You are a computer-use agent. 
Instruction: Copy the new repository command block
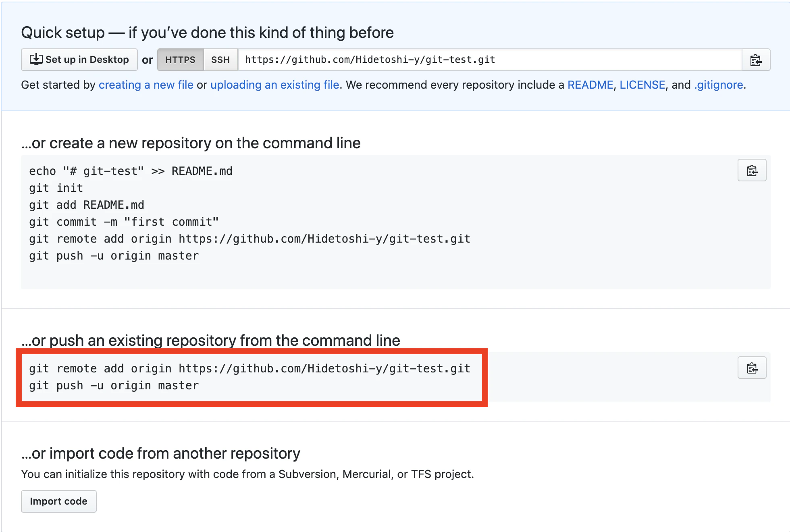tap(752, 170)
